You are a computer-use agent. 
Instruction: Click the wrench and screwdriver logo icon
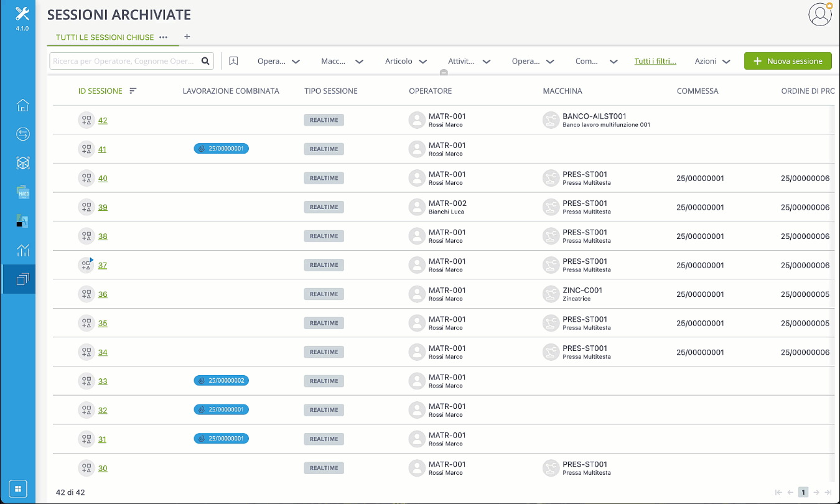(x=22, y=14)
